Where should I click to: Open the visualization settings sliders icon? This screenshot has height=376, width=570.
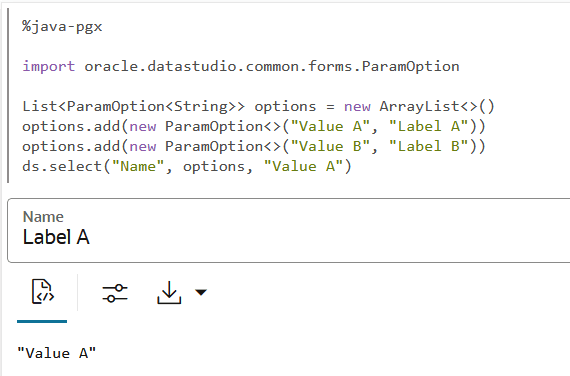coord(115,293)
